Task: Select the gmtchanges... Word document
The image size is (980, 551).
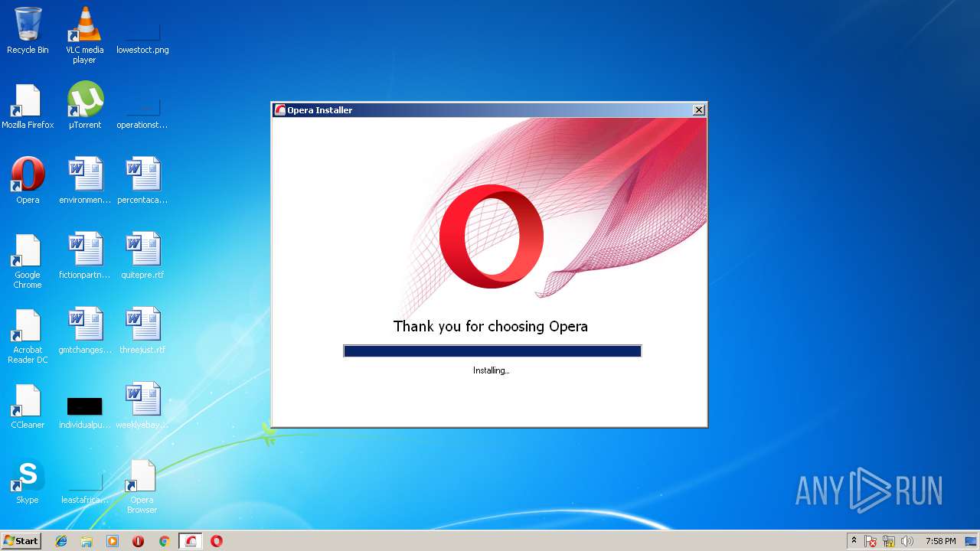Action: [x=85, y=331]
